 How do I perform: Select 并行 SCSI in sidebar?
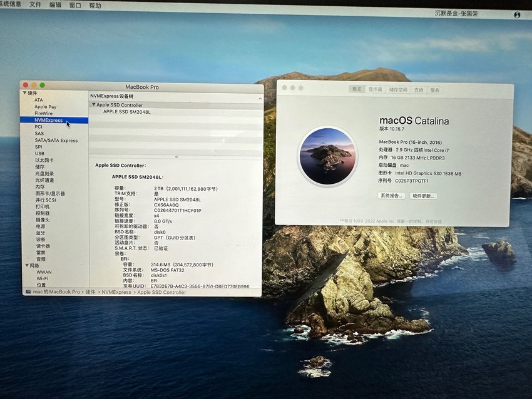(46, 199)
